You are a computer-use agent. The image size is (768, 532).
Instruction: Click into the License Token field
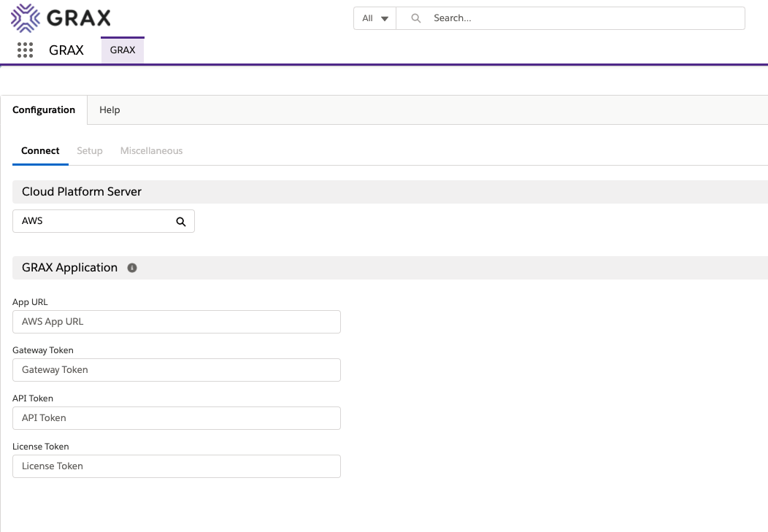pos(177,466)
